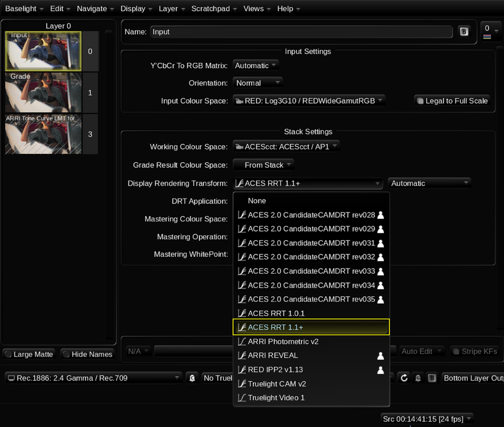Click layer number 0 beside Input thumbnail
Image resolution: width=504 pixels, height=427 pixels.
tap(90, 51)
